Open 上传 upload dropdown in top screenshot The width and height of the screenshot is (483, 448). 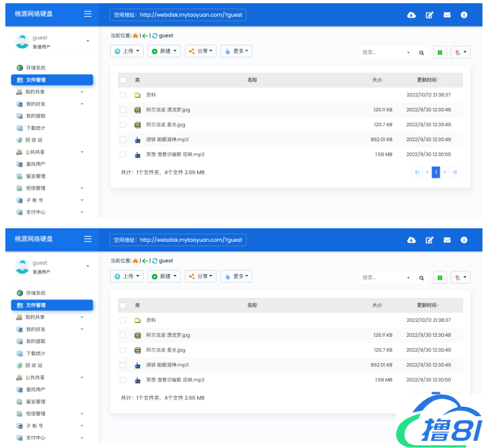pos(127,51)
